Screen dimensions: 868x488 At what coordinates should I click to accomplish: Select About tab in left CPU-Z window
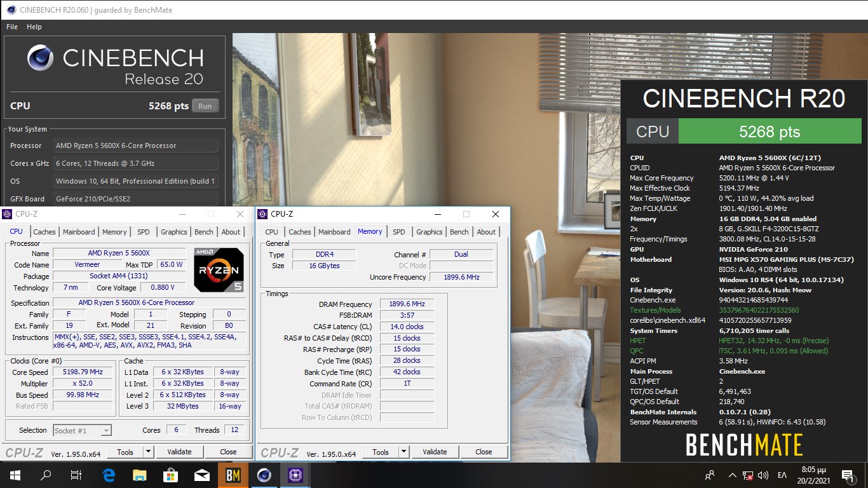pyautogui.click(x=231, y=232)
